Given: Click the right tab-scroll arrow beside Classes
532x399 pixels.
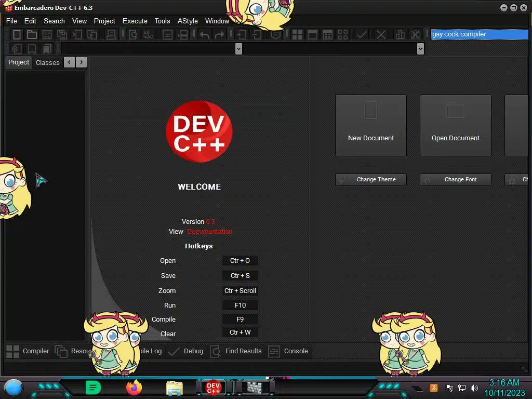Looking at the screenshot, I should [82, 62].
